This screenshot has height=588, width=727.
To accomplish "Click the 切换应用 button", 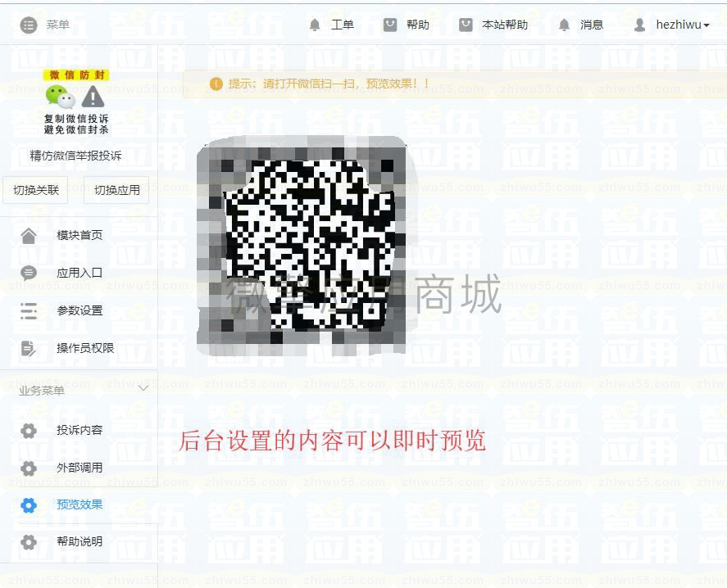I will (x=116, y=190).
